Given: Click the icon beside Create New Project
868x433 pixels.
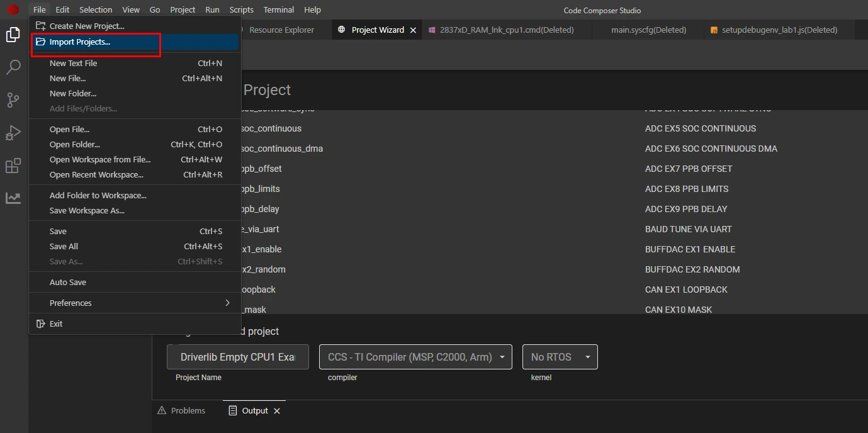Looking at the screenshot, I should [40, 26].
